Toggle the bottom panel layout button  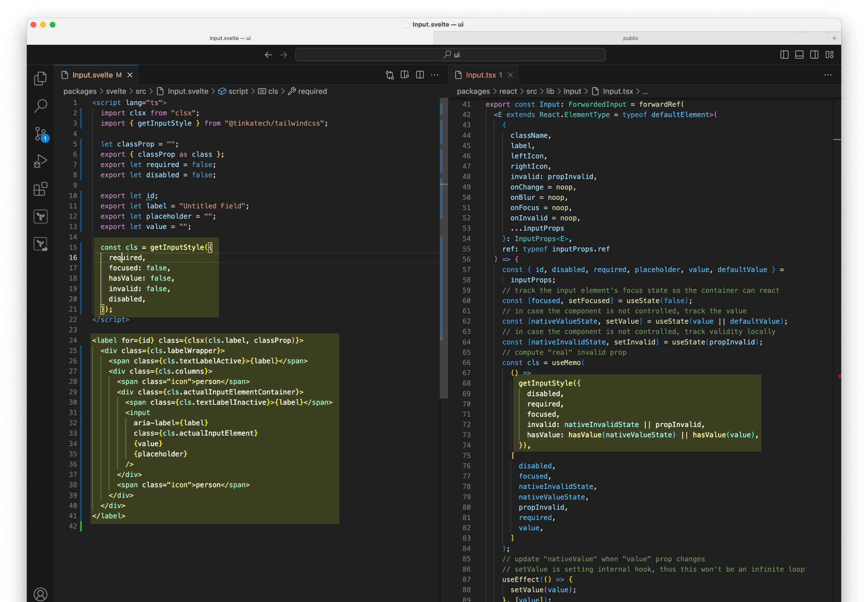(x=799, y=55)
